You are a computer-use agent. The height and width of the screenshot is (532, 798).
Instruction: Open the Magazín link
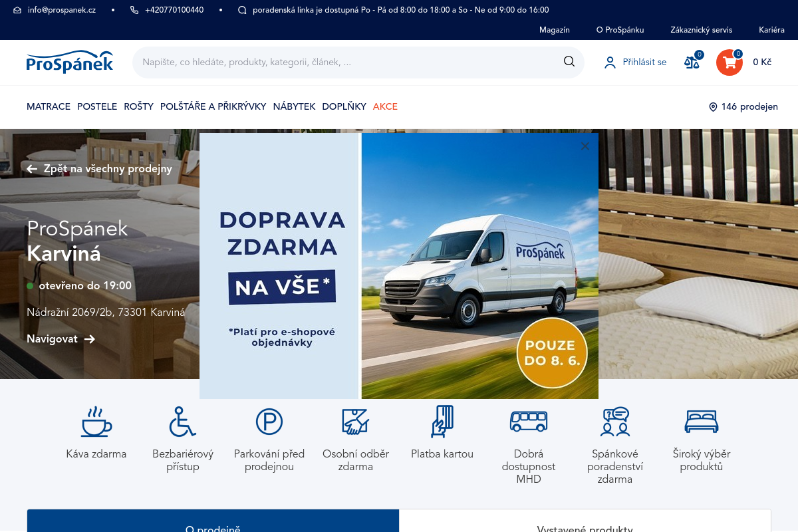(x=555, y=30)
